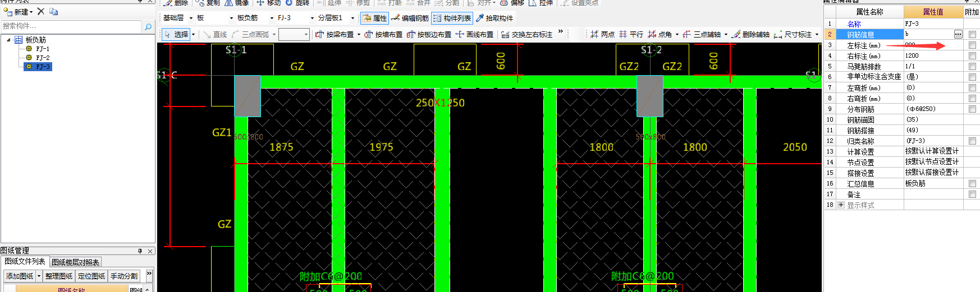Viewport: 980px width, 292px height.
Task: Open the ellipsis button for 钢筋信息
Action: click(958, 35)
